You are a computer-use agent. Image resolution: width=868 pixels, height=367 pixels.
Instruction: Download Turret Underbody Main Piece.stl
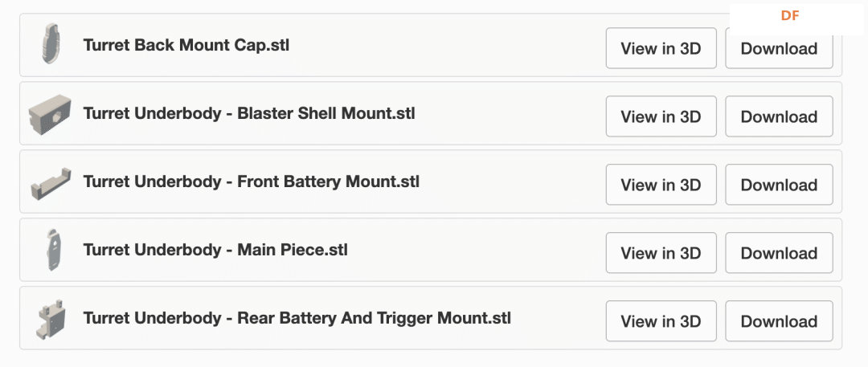pyautogui.click(x=779, y=253)
